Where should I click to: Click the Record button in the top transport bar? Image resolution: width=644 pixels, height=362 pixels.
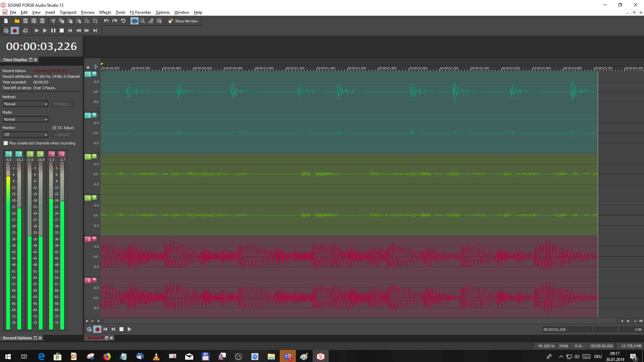pos(15,31)
